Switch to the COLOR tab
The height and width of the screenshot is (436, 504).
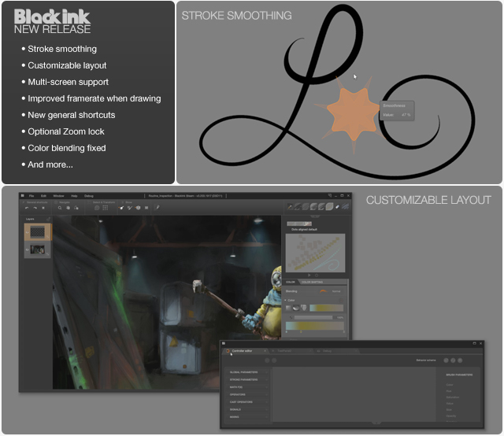click(291, 282)
